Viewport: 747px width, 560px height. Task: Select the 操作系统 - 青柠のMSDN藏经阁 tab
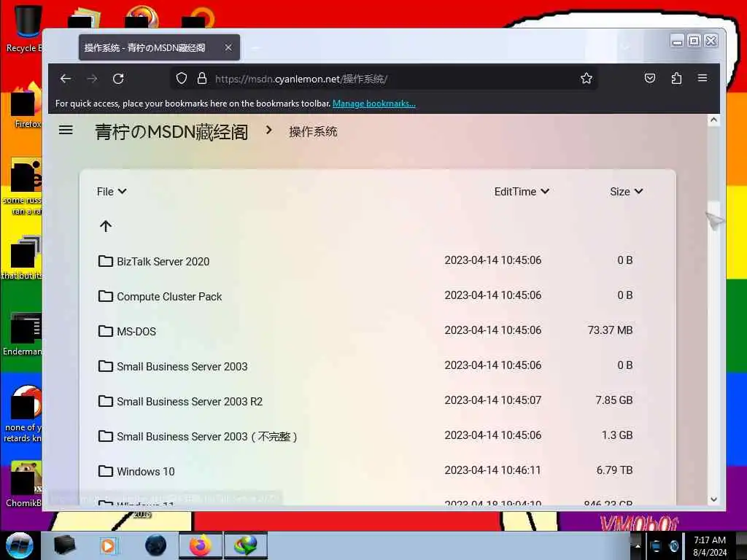[x=159, y=47]
